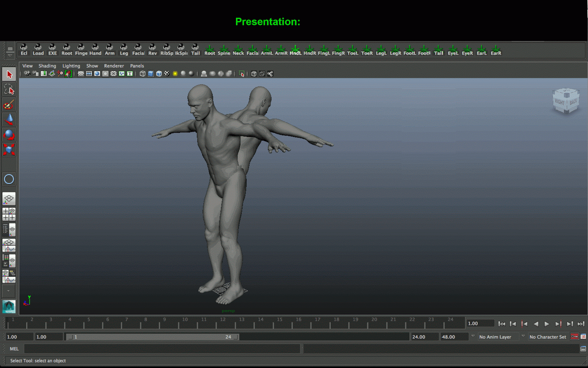Activate Smooth Shade All cube icon
The height and width of the screenshot is (368, 588).
pyautogui.click(x=150, y=74)
